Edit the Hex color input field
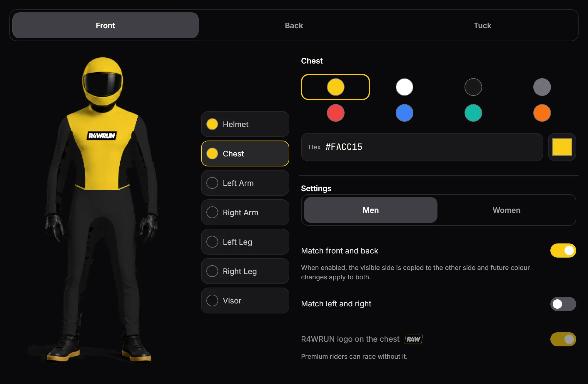588x384 pixels. [x=422, y=147]
